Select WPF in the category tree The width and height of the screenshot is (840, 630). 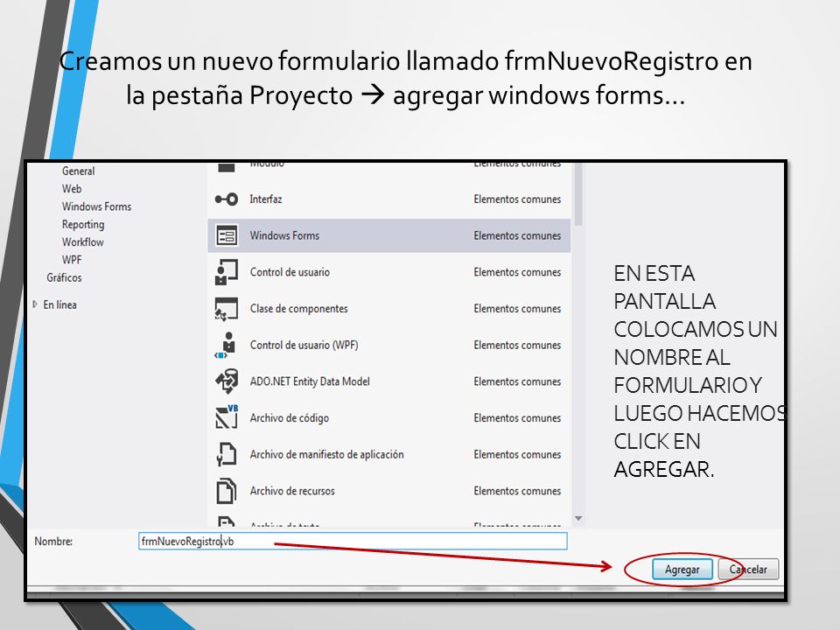click(72, 260)
